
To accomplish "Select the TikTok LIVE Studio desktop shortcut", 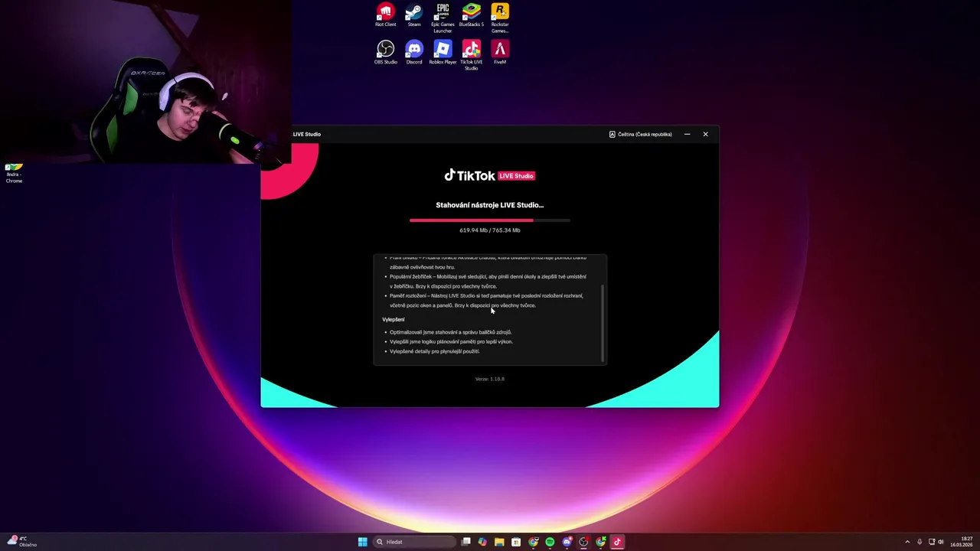I will 472,56.
